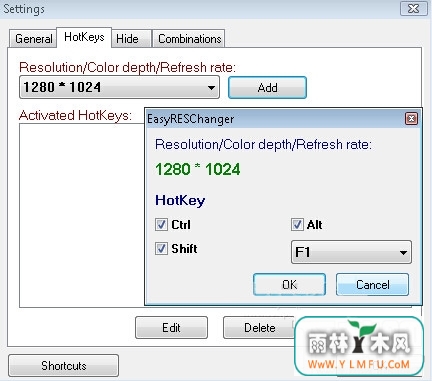Click the Delete button
The height and width of the screenshot is (381, 432).
tap(259, 328)
